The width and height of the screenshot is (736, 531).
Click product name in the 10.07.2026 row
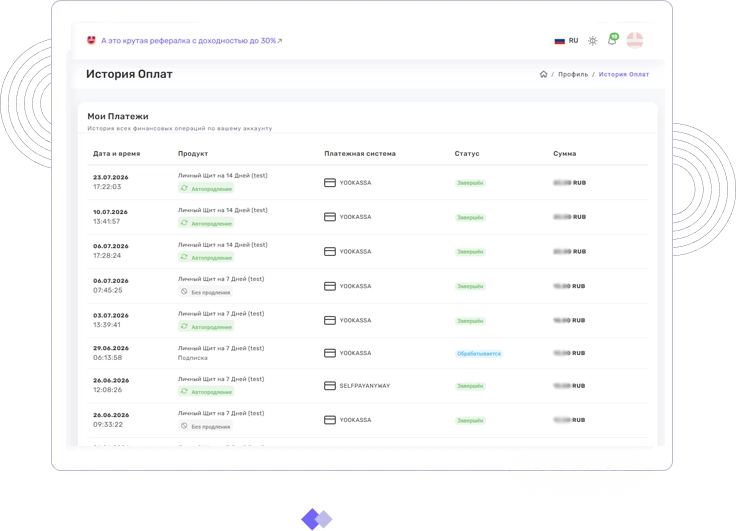(222, 210)
